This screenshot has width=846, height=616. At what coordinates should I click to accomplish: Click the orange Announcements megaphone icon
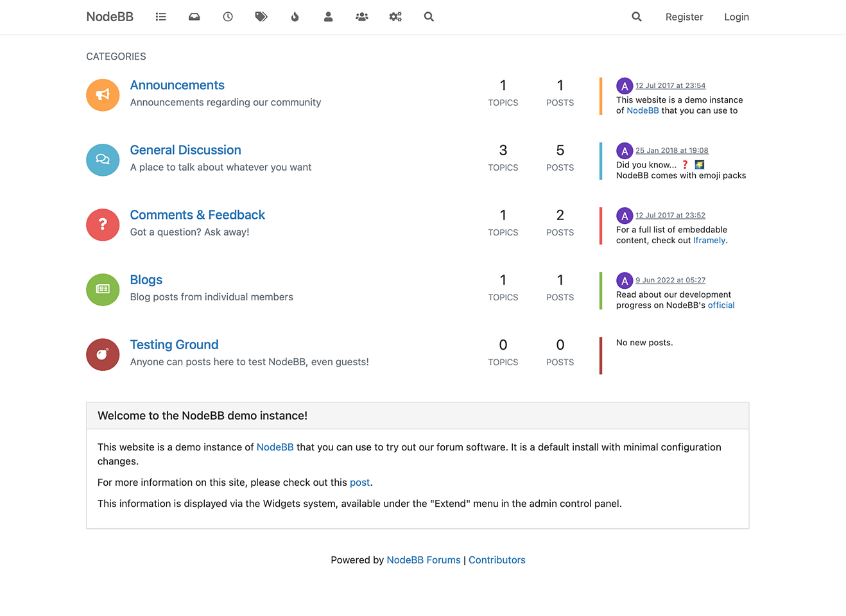pos(103,95)
